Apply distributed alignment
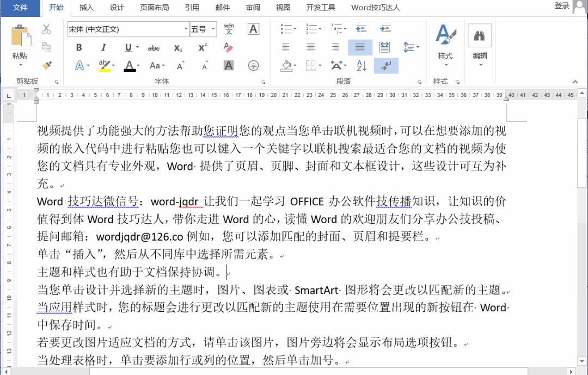Screen dimensions: 588x375 coord(385,47)
